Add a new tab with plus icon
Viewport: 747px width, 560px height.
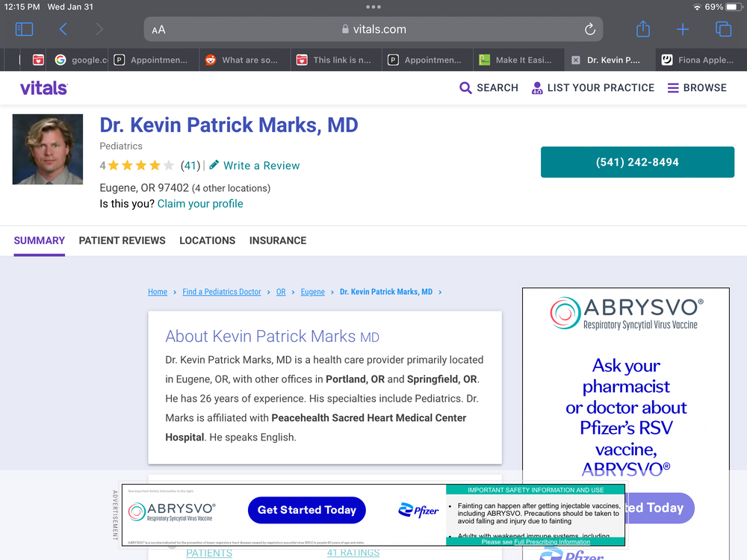click(x=683, y=30)
